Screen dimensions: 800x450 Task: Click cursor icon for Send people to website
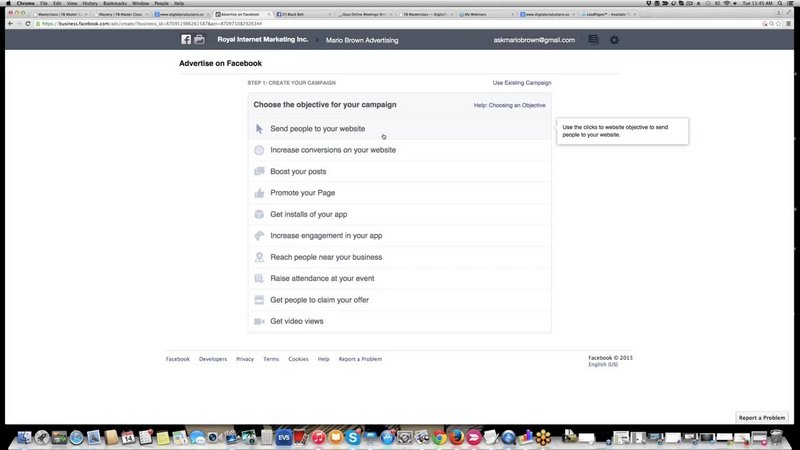point(259,129)
